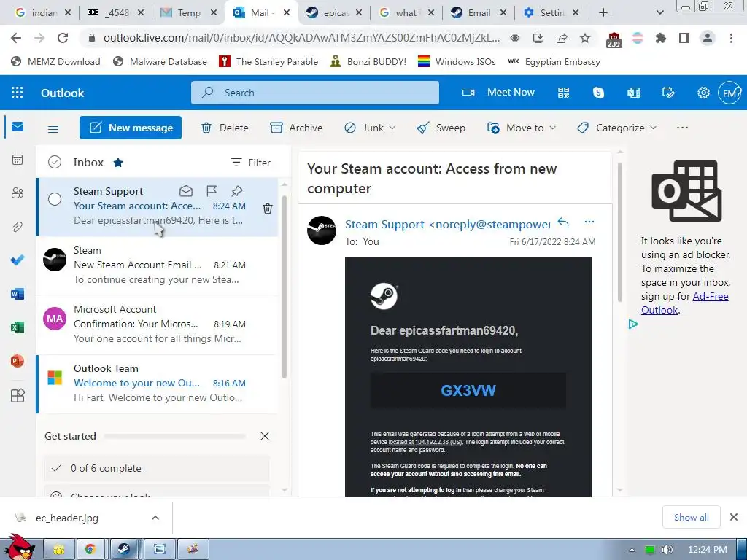
Task: Start a Meet Now call
Action: click(498, 93)
